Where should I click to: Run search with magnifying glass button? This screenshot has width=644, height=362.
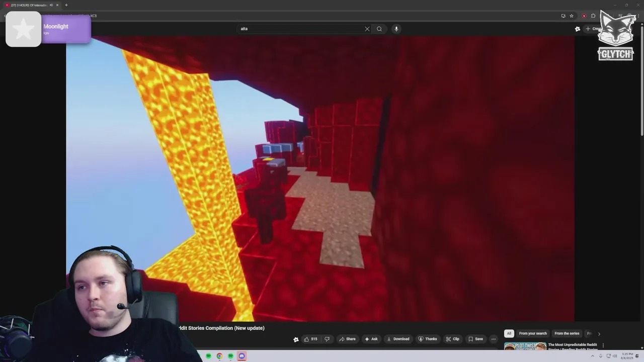click(379, 29)
